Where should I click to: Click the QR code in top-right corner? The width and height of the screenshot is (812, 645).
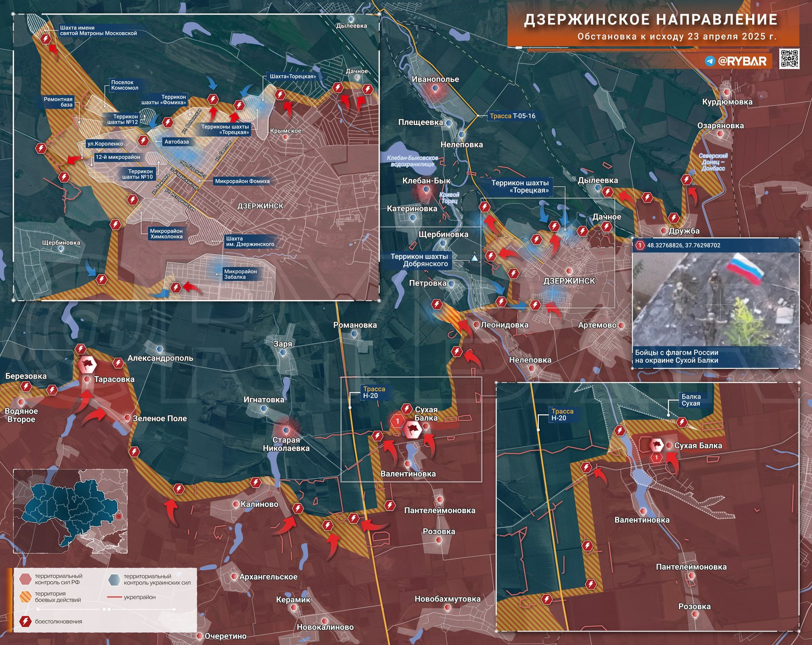pos(789,59)
